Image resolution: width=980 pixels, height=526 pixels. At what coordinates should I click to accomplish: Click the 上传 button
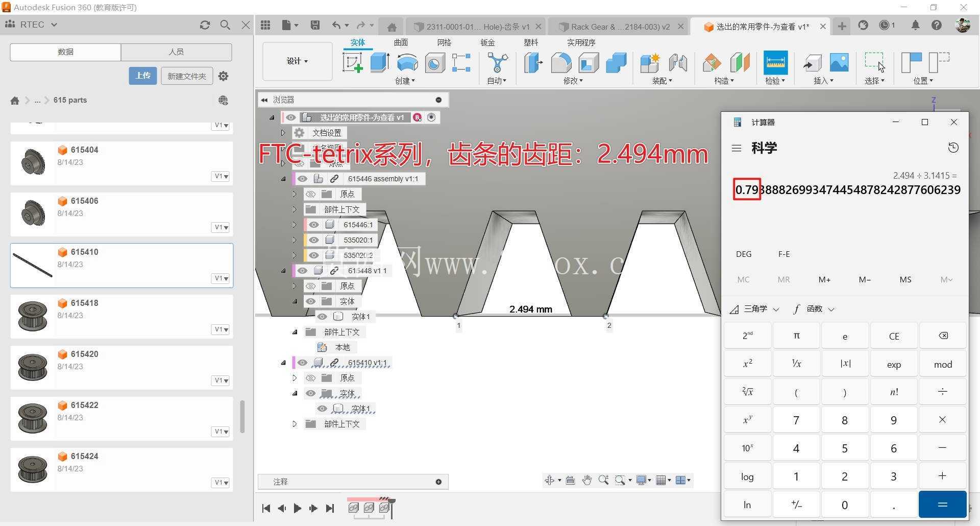143,76
